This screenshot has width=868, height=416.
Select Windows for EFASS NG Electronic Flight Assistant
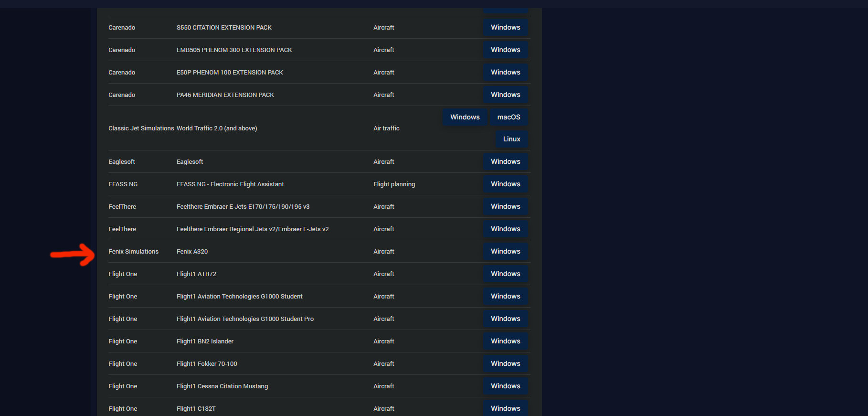coord(506,184)
